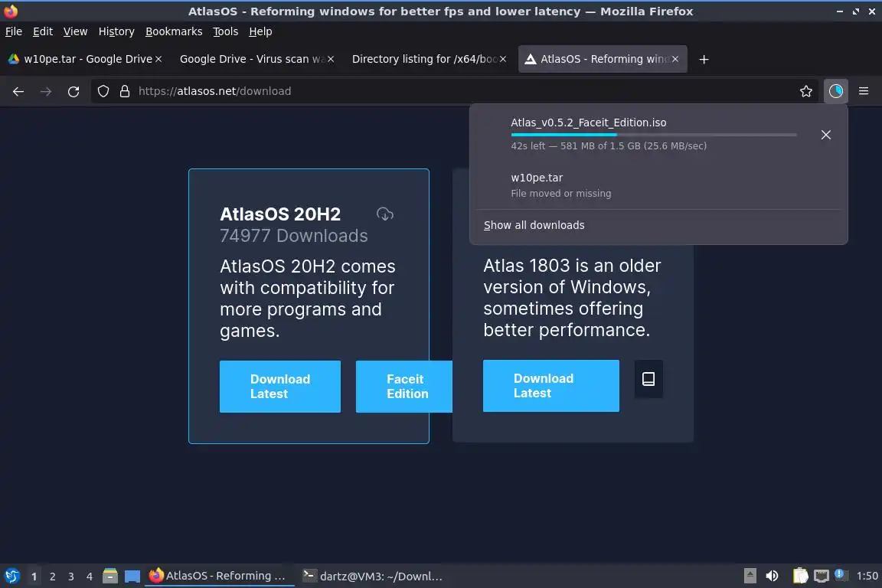Open the Bookmarks menu

[x=174, y=31]
